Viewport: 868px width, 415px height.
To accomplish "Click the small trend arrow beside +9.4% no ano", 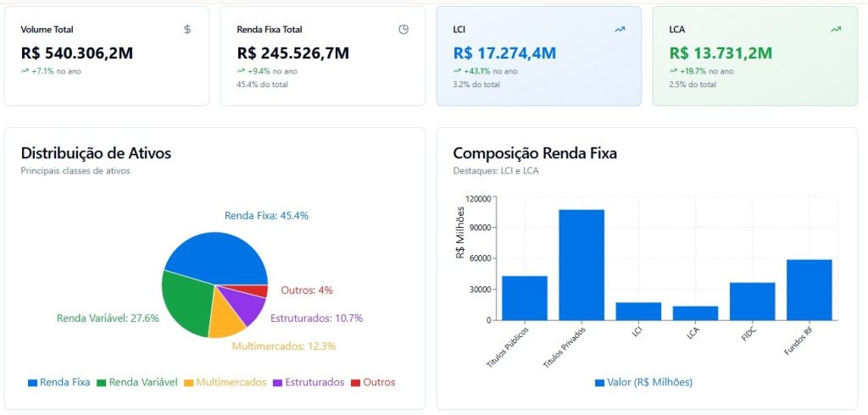I will tap(241, 71).
